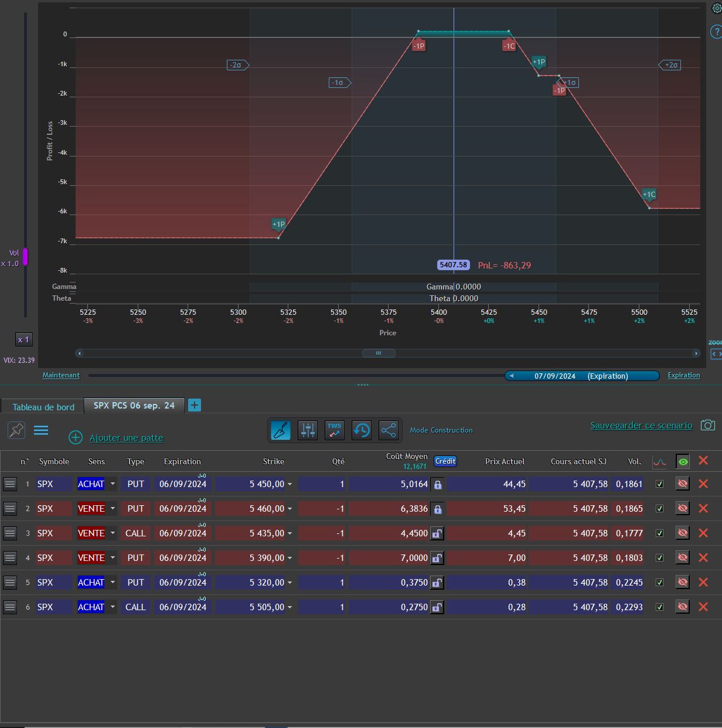Click the Ajouter une patte link
This screenshot has width=722, height=728.
[126, 438]
